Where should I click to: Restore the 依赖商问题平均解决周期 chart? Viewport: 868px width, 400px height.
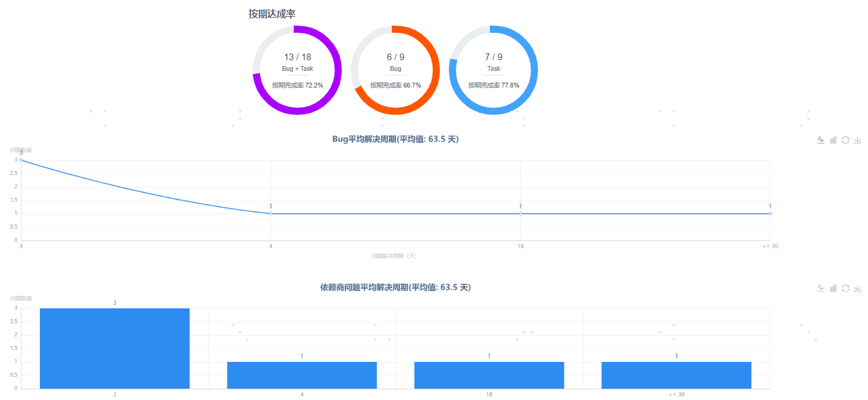click(845, 288)
